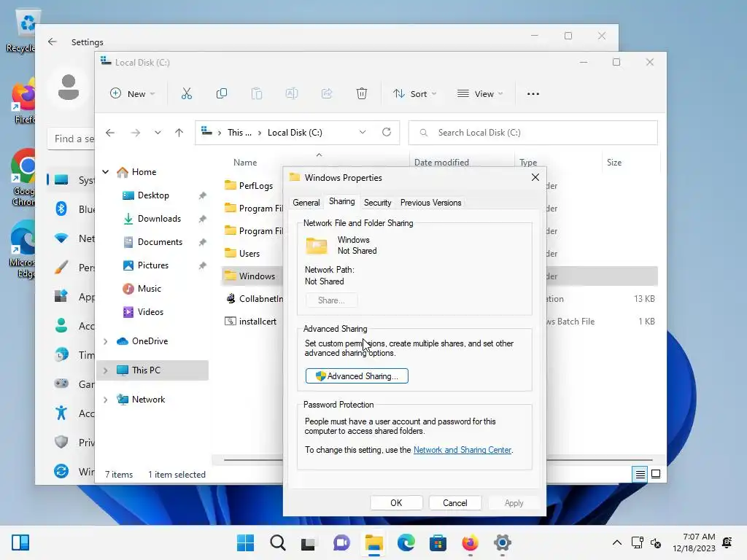Go forward in File Explorer navigation
The width and height of the screenshot is (747, 560).
tap(136, 133)
